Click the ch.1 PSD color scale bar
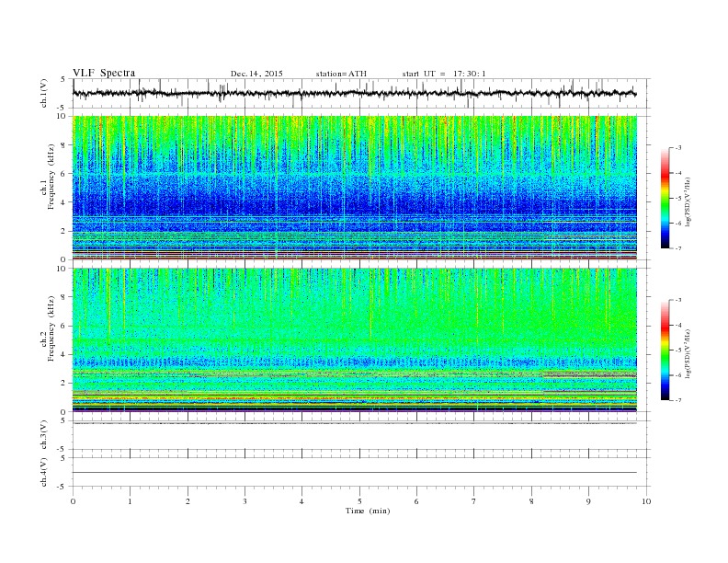This screenshot has height=563, width=728. [x=665, y=198]
